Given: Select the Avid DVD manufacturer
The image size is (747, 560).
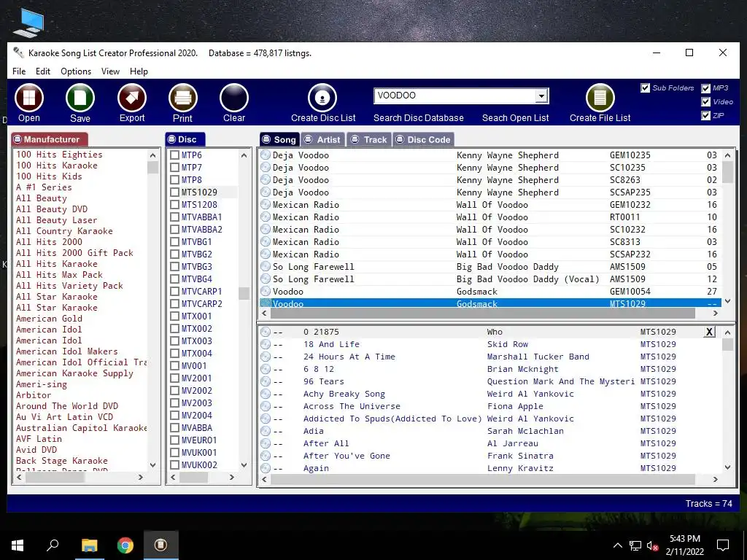Looking at the screenshot, I should pos(36,449).
